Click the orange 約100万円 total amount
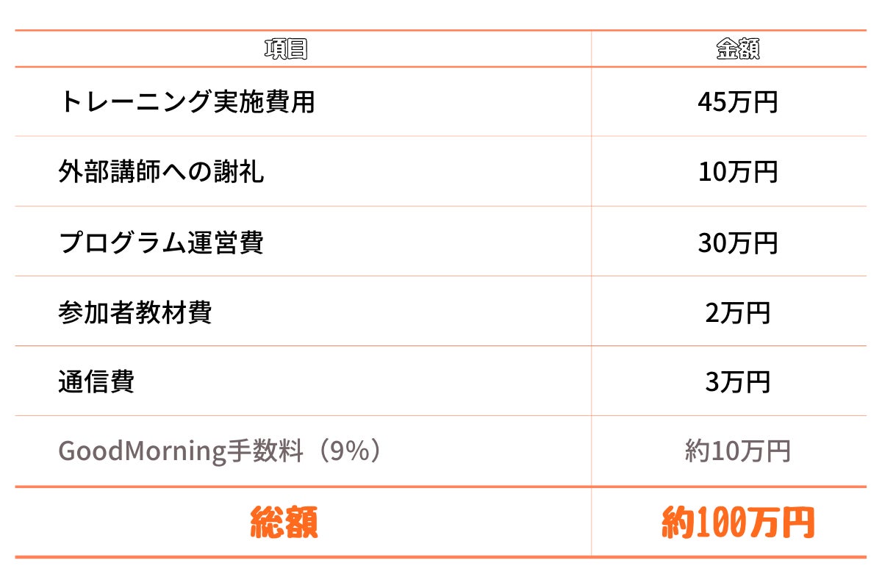 coord(737,523)
